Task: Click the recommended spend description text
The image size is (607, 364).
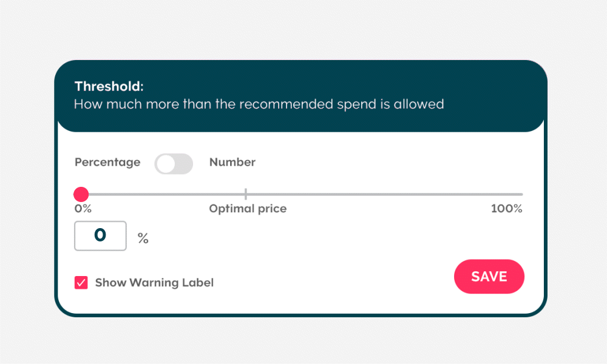Action: pos(259,104)
